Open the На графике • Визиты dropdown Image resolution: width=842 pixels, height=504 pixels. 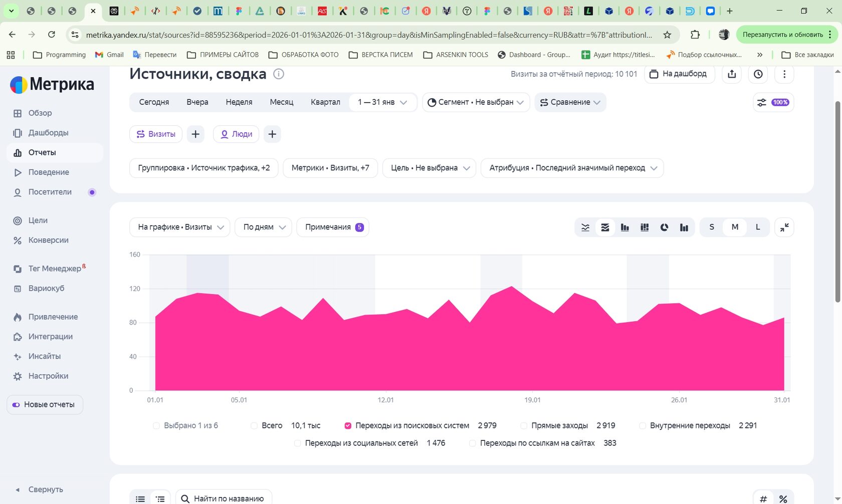click(x=179, y=227)
